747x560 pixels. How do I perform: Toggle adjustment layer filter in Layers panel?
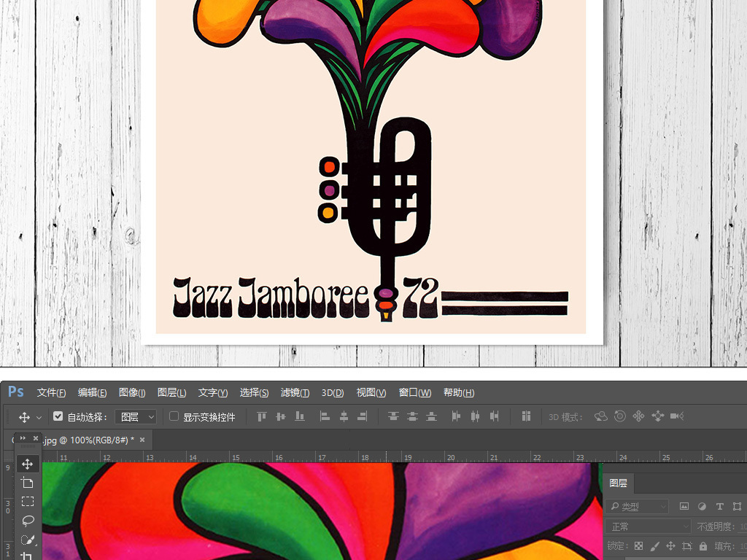(x=702, y=506)
